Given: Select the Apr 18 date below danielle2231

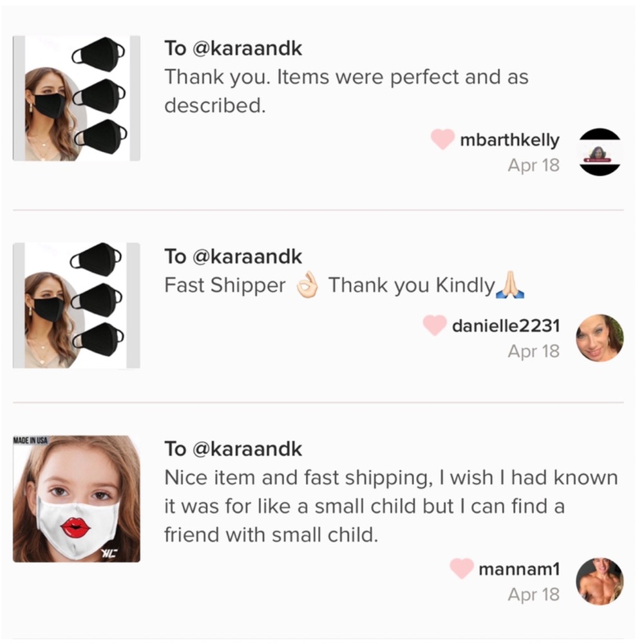Looking at the screenshot, I should 533,351.
